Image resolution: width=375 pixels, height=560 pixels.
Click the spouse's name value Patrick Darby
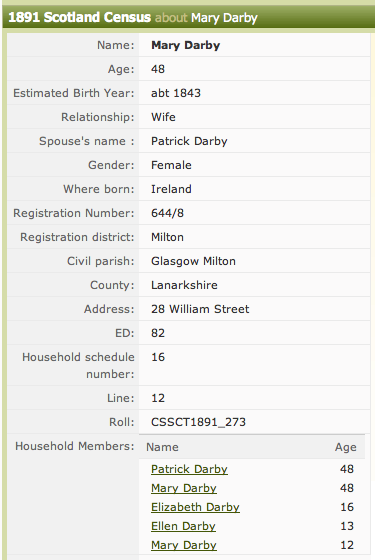tap(189, 141)
